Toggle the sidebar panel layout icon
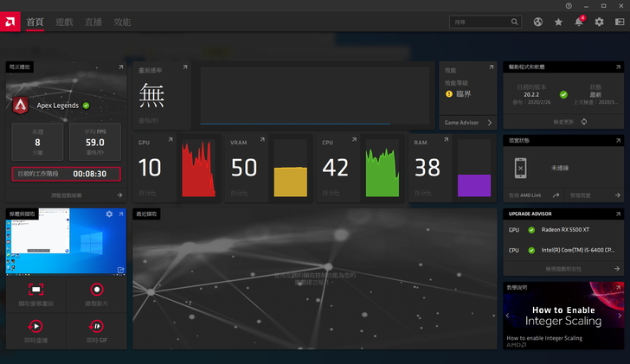 pos(620,22)
